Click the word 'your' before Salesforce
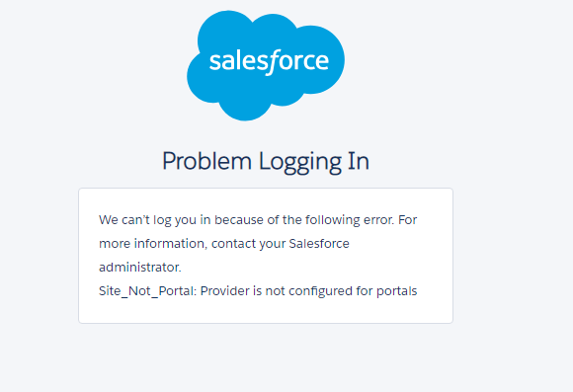The height and width of the screenshot is (392, 573). tap(273, 245)
